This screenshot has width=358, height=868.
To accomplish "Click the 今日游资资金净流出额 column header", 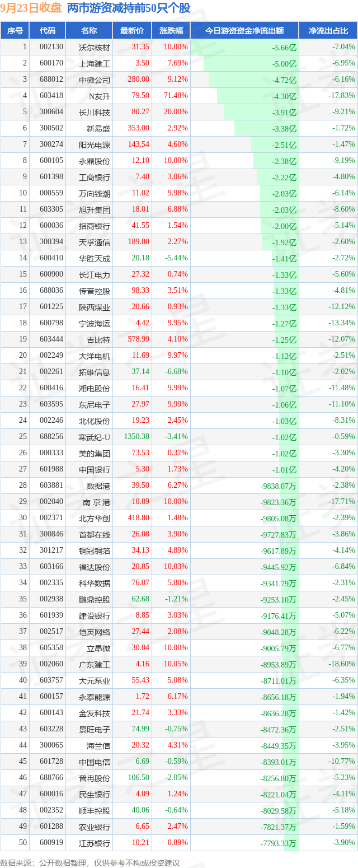I will tap(244, 31).
